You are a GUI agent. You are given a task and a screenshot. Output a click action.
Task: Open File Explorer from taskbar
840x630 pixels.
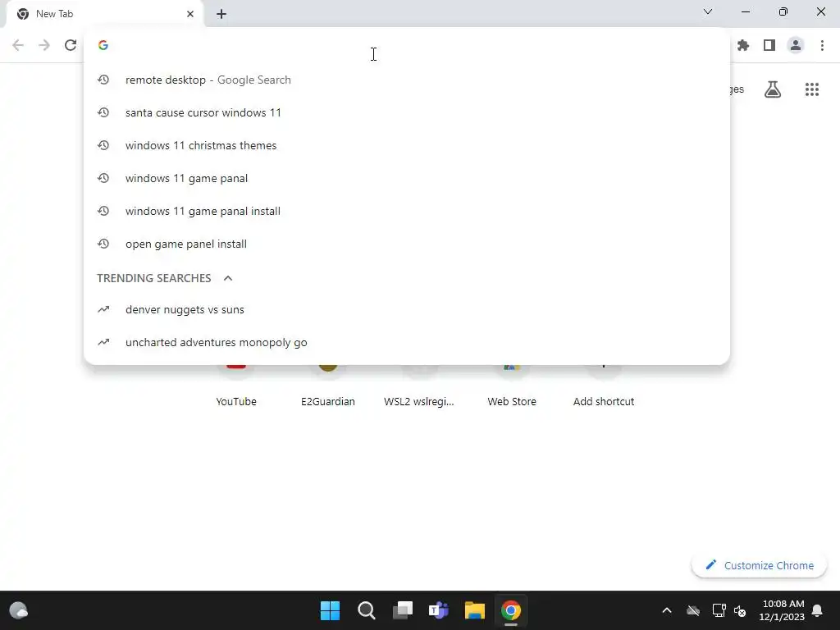[475, 610]
